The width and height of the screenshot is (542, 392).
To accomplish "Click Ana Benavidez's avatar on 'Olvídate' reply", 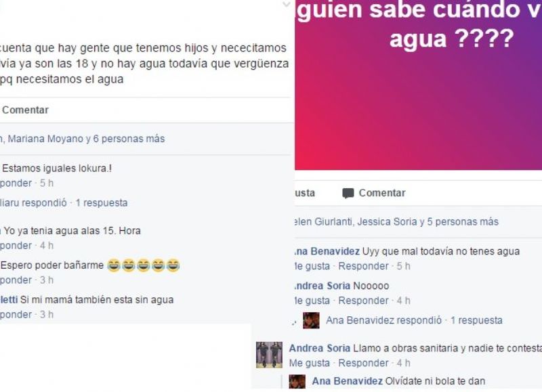I will pyautogui.click(x=297, y=382).
